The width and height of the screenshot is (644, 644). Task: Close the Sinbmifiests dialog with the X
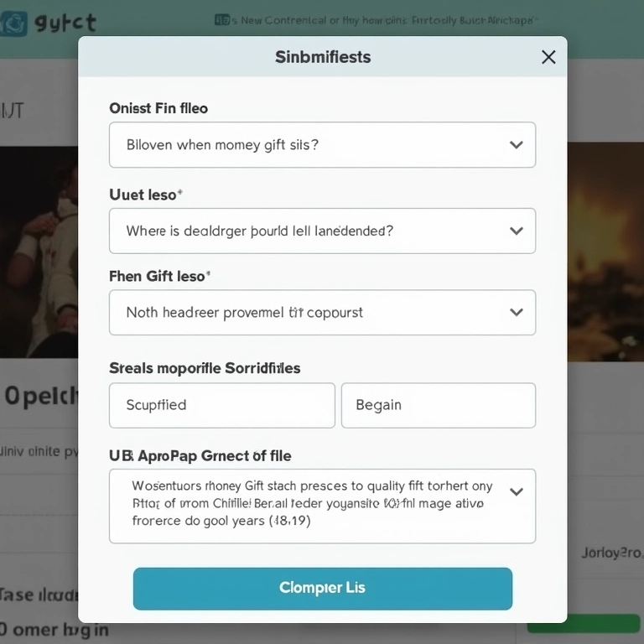pyautogui.click(x=548, y=57)
